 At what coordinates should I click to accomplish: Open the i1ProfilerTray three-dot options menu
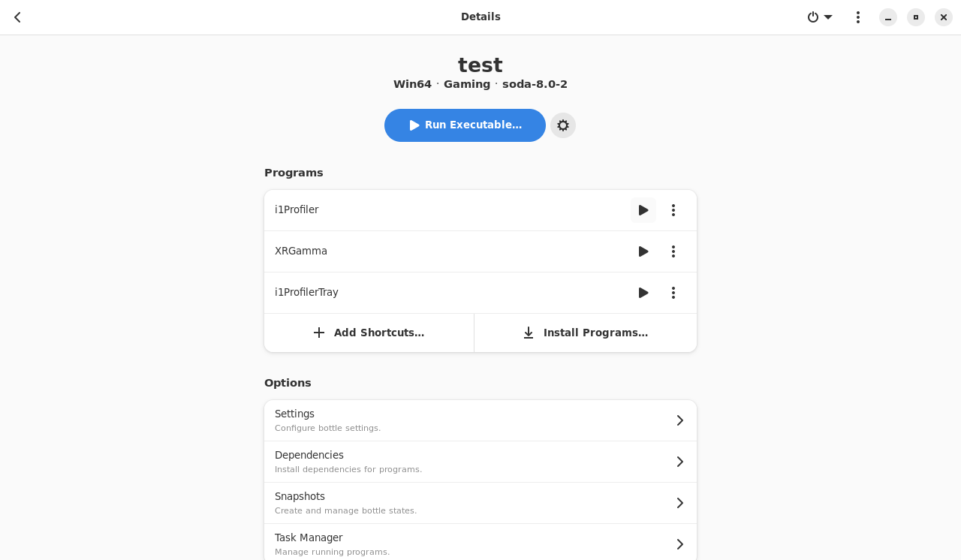pos(673,293)
